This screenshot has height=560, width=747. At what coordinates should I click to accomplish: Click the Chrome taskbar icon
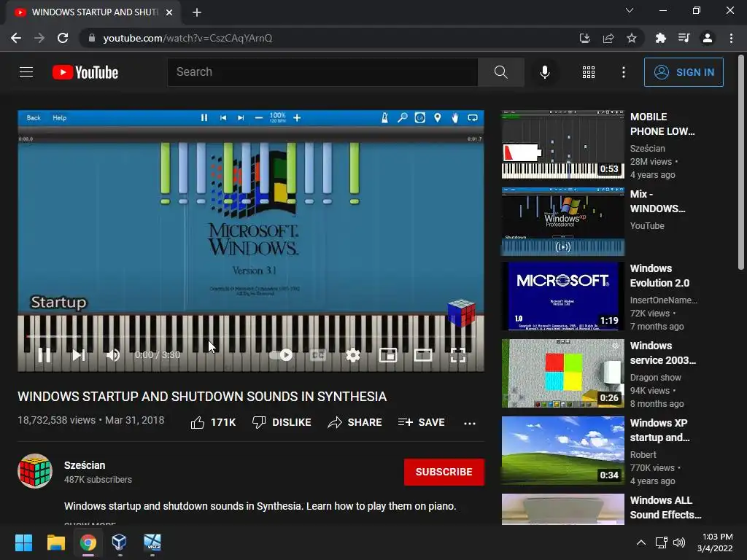click(88, 542)
